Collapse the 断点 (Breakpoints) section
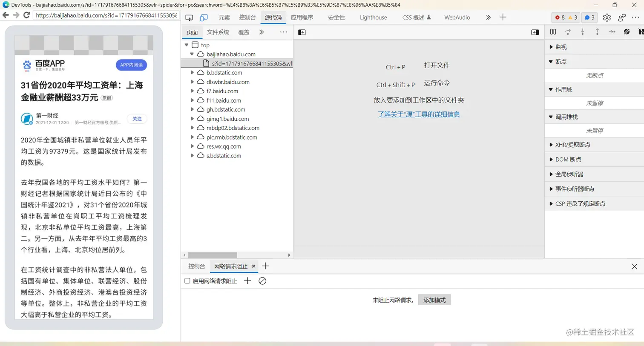Viewport: 644px width, 346px height. pyautogui.click(x=594, y=62)
